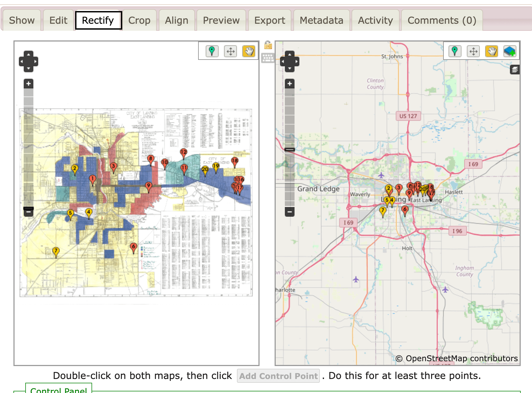Activate pan hand tool on right map
Image resolution: width=532 pixels, height=393 pixels.
tap(492, 51)
